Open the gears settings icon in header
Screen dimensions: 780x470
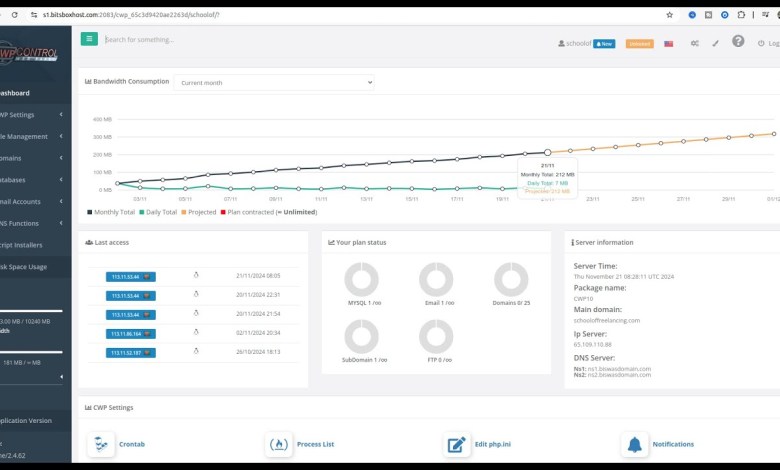point(694,44)
